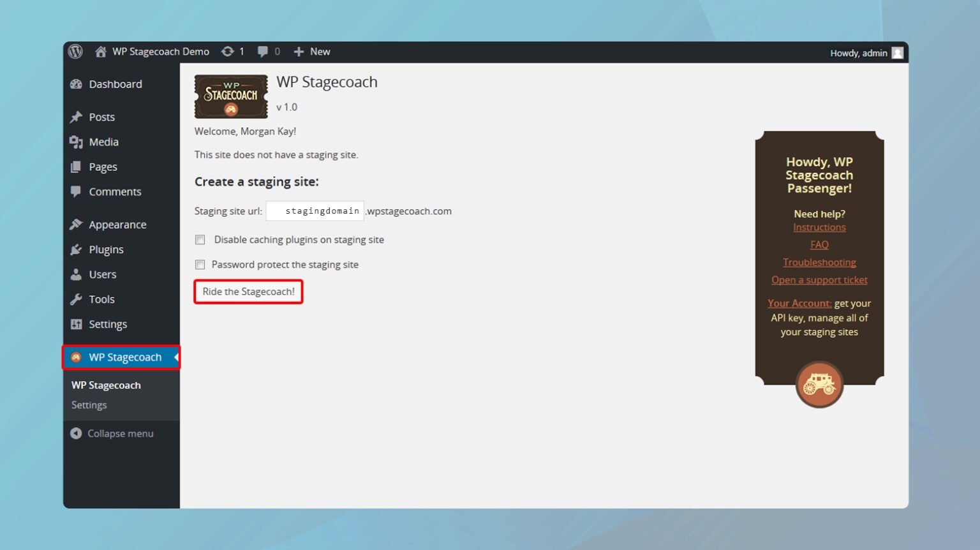Open the New content menu
This screenshot has height=550, width=980.
click(x=312, y=52)
